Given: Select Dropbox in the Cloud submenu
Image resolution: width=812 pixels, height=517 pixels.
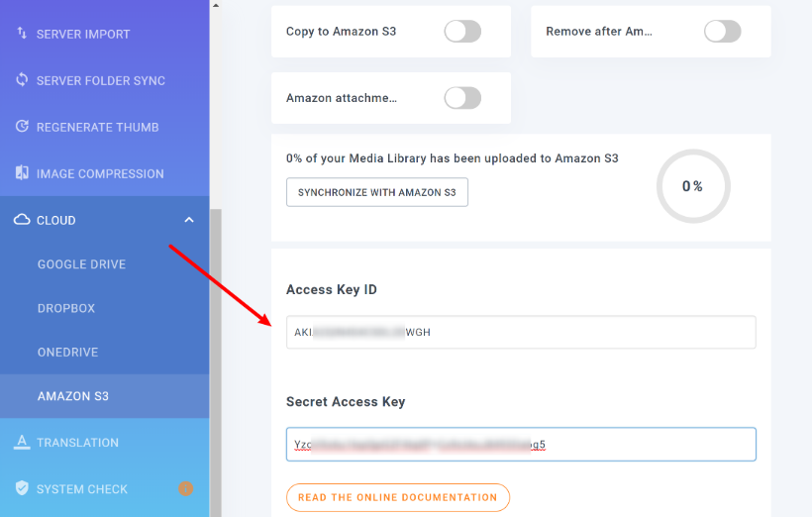Looking at the screenshot, I should pyautogui.click(x=66, y=308).
